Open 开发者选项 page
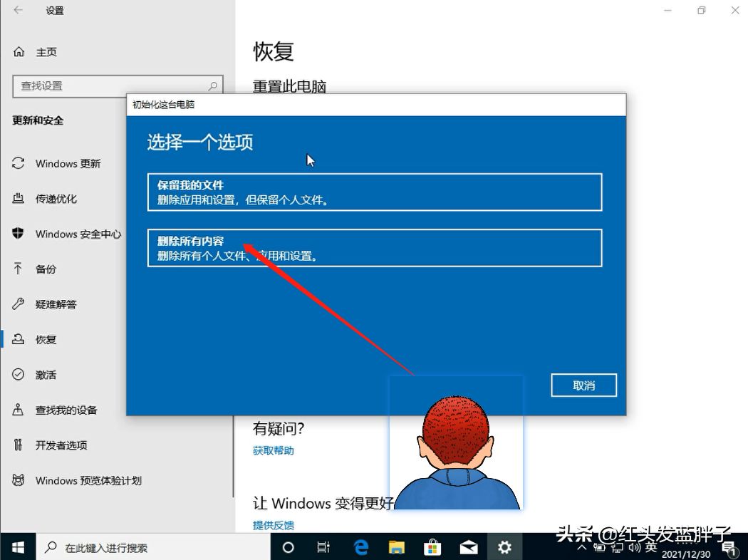 tap(62, 445)
